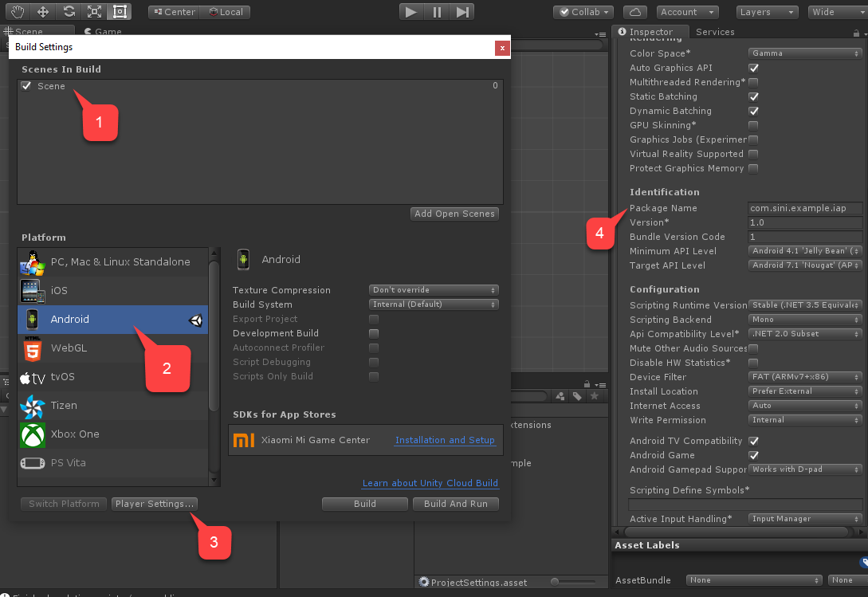
Task: Disable Static Batching in the Inspector
Action: click(x=753, y=96)
